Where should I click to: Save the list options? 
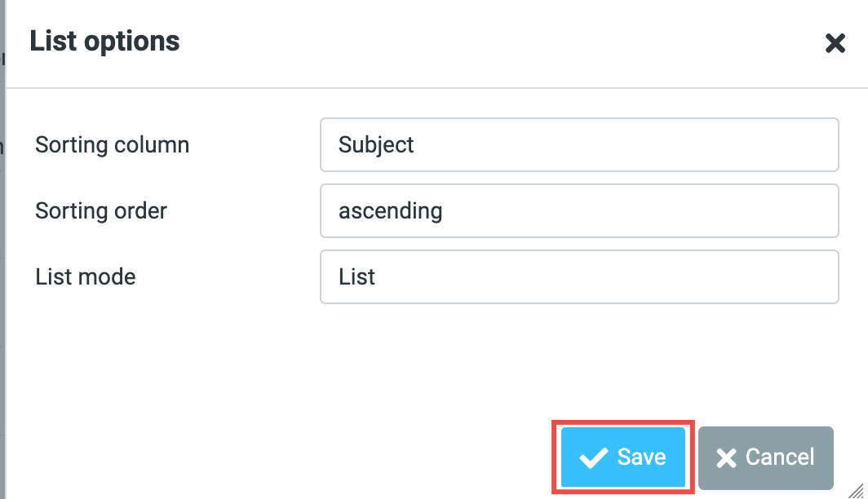pyautogui.click(x=623, y=457)
